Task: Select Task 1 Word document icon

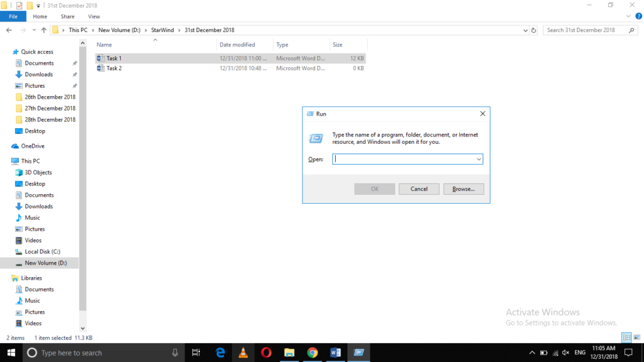Action: coord(101,58)
